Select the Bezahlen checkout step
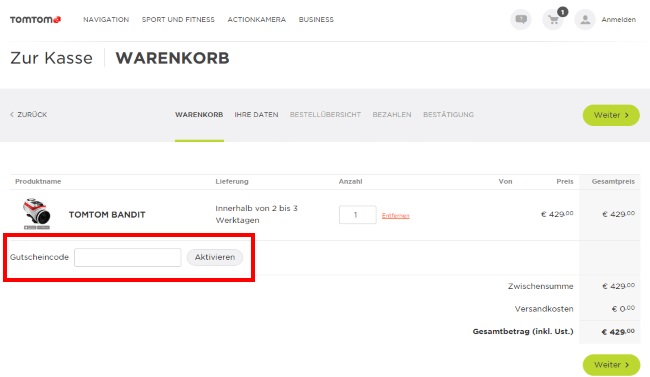This screenshot has height=377, width=650. coord(392,114)
